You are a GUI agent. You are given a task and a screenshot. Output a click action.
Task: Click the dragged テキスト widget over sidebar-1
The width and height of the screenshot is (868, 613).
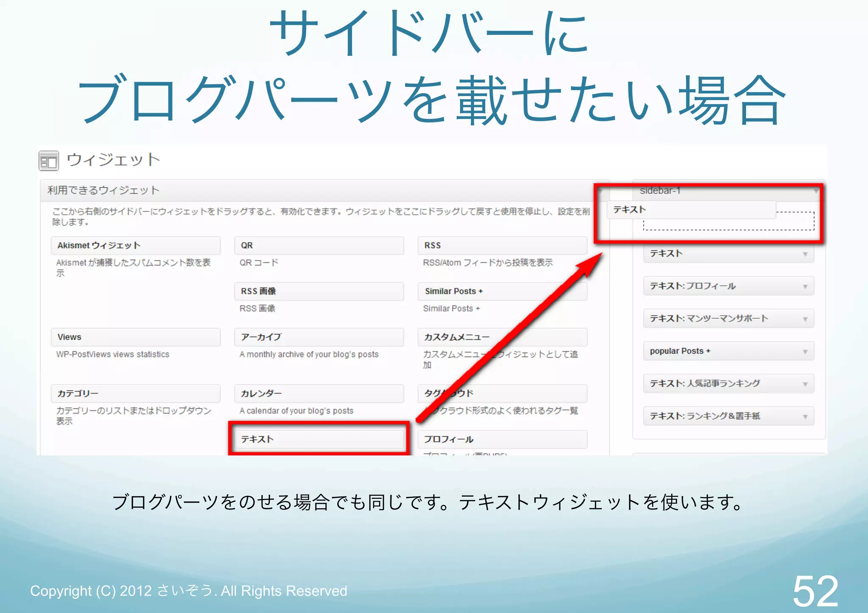tap(692, 210)
